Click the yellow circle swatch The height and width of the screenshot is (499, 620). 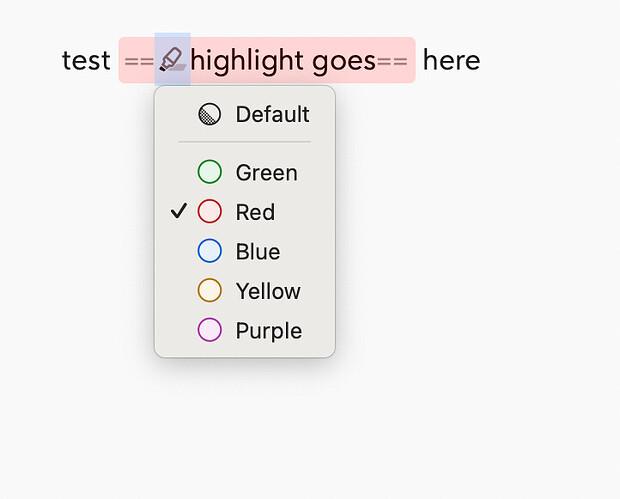point(210,291)
